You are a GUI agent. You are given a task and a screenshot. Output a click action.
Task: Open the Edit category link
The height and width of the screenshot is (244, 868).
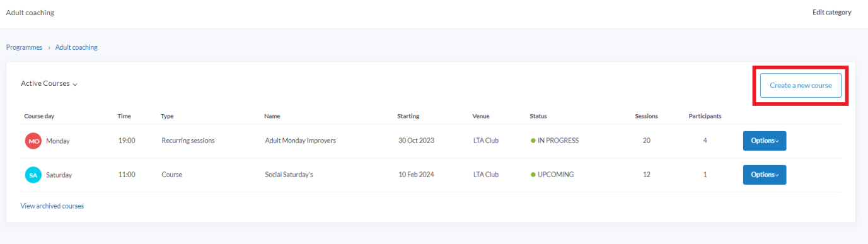(x=832, y=12)
